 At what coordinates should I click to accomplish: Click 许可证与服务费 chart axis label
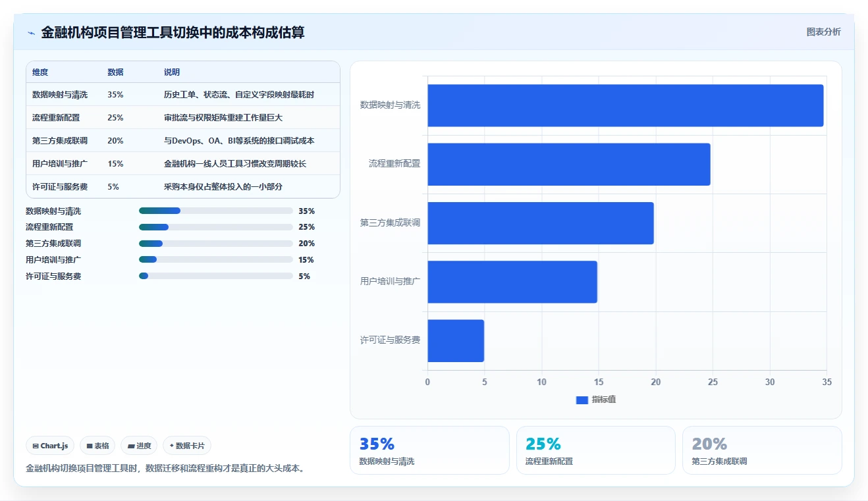(390, 340)
